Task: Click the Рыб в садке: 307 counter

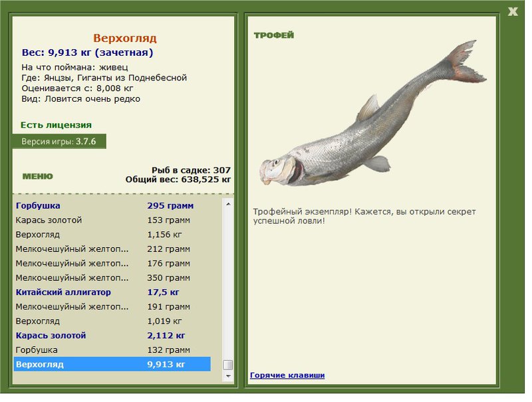Action: click(x=191, y=170)
